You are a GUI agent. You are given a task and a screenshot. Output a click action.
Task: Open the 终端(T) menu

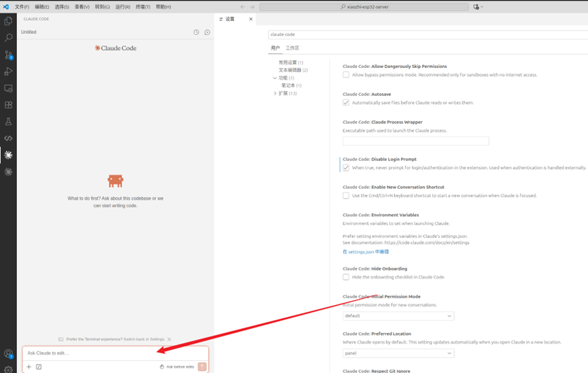point(143,7)
